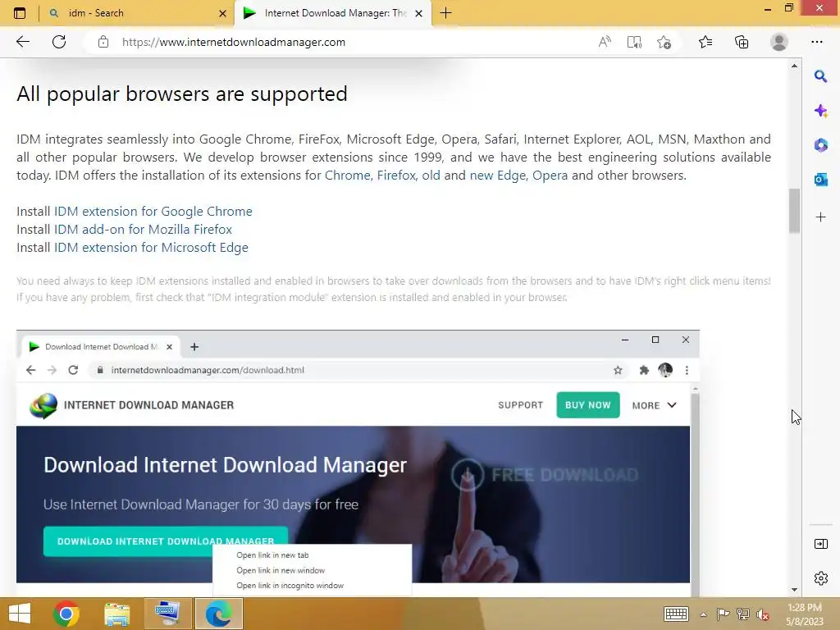This screenshot has height=630, width=840.
Task: Enter Immersive Reader mode icon
Action: [634, 42]
